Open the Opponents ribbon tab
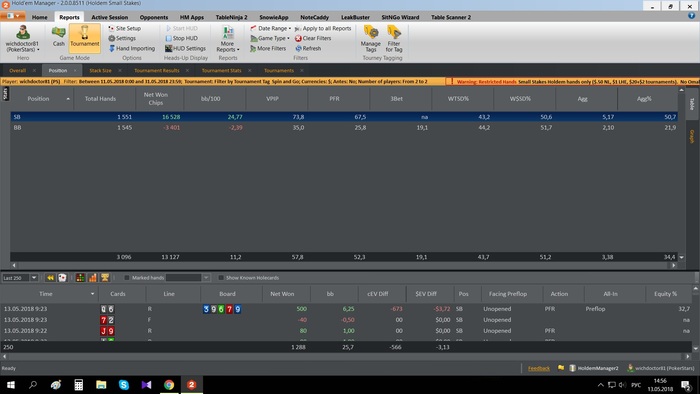Image resolution: width=700 pixels, height=394 pixels. 154,17
